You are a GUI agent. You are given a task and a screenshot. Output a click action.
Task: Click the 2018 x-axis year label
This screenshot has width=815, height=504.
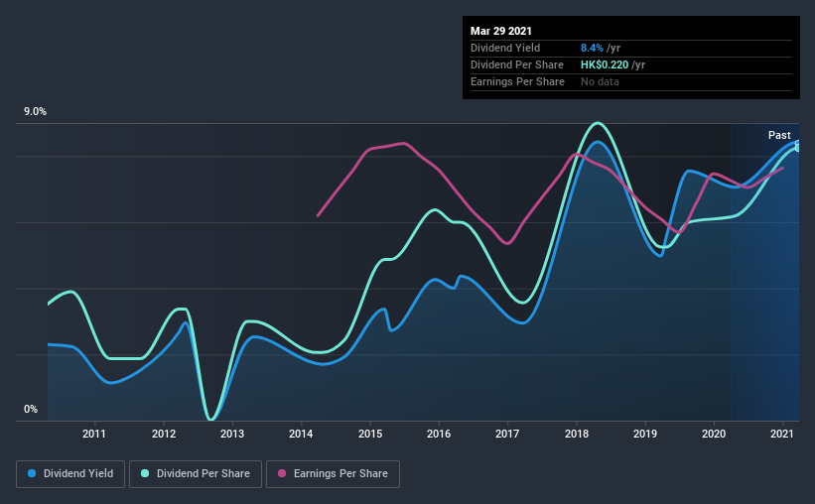[x=577, y=434]
